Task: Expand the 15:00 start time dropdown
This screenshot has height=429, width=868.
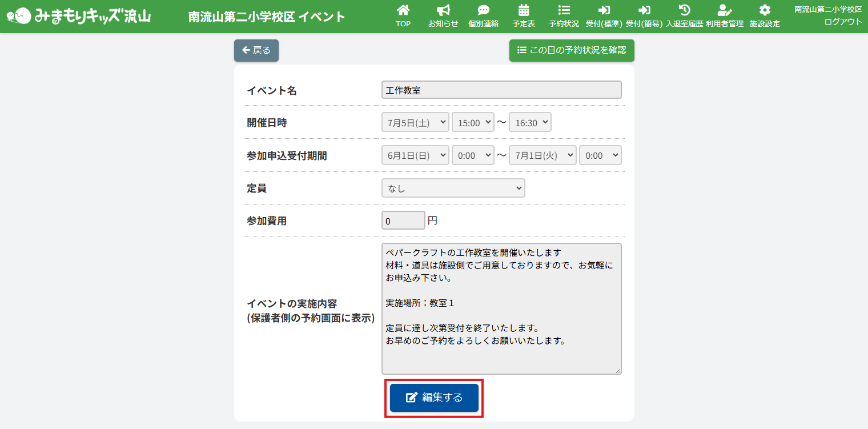Action: click(x=473, y=122)
